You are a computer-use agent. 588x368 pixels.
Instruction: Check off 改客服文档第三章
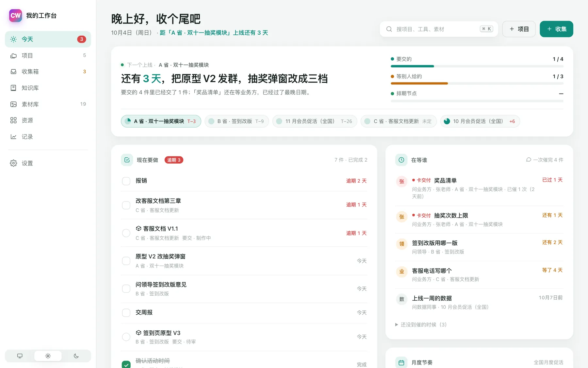pos(126,205)
